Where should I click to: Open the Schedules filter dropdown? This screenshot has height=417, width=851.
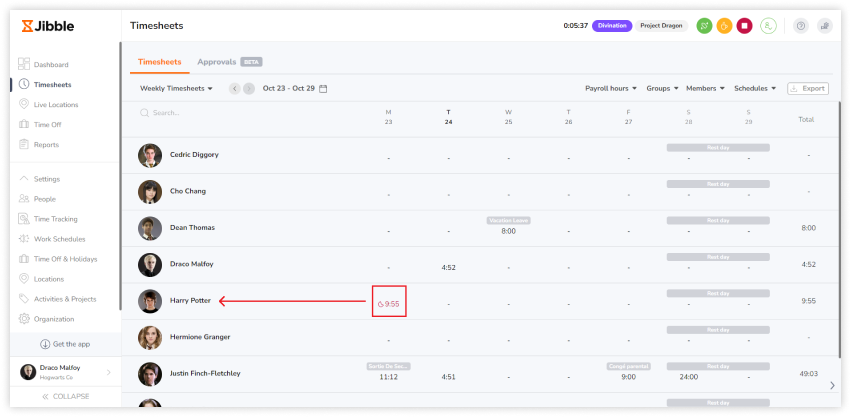click(755, 89)
